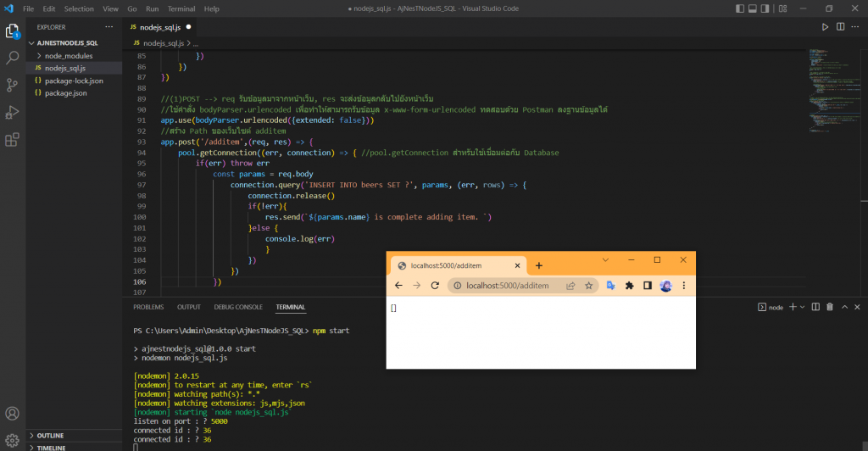This screenshot has height=451, width=868.
Task: Go forward in the Chrome window
Action: pos(417,286)
